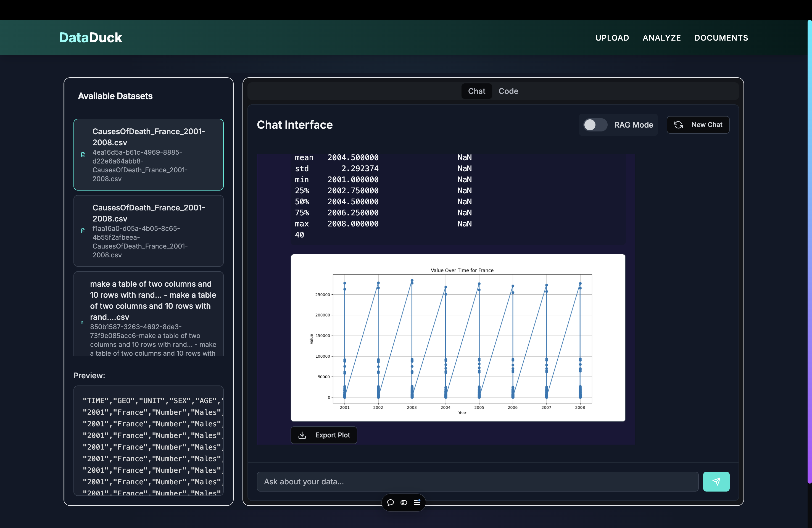Enable the RAG Mode switch
Viewport: 812px width, 528px height.
pyautogui.click(x=595, y=125)
